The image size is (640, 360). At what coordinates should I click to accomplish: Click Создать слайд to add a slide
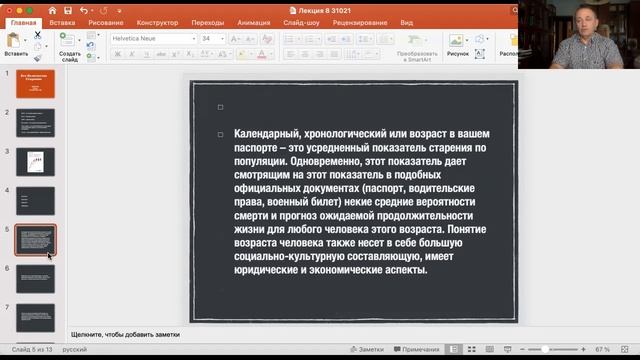point(68,47)
